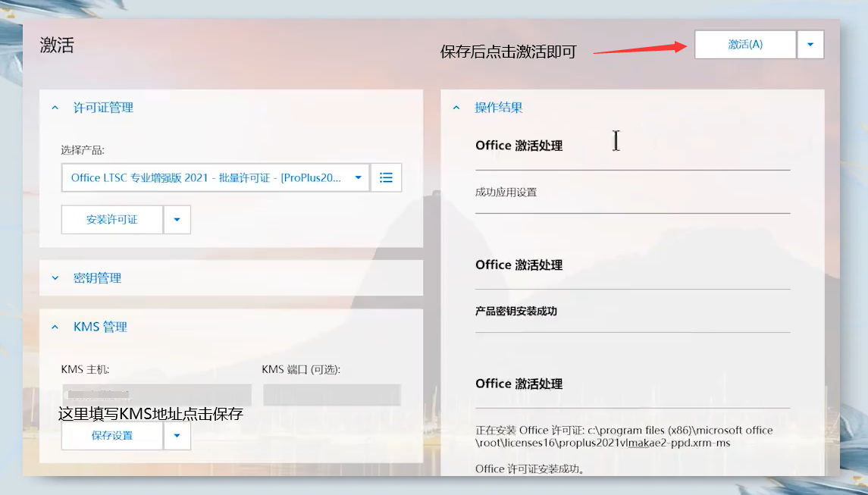
Task: Click the KMS 端口 (可选) label
Action: point(301,369)
